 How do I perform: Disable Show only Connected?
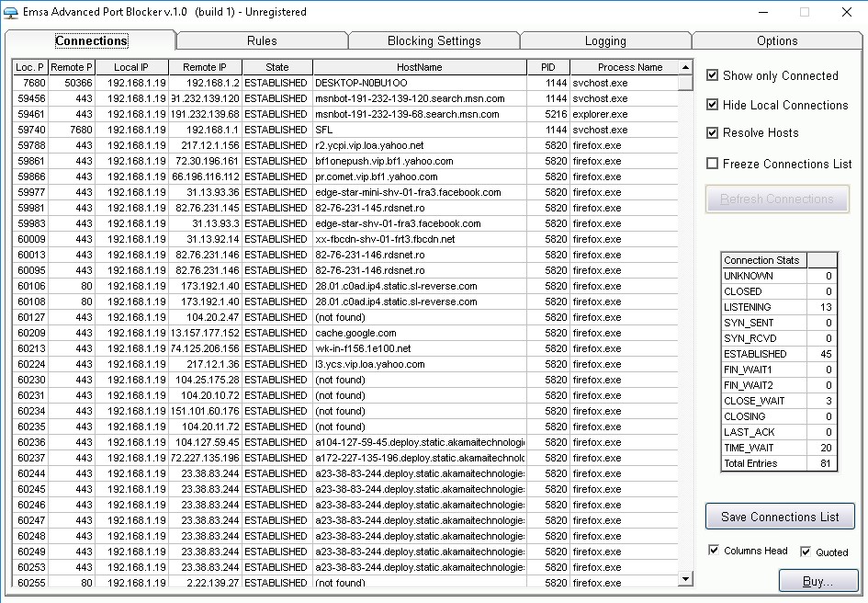(712, 75)
